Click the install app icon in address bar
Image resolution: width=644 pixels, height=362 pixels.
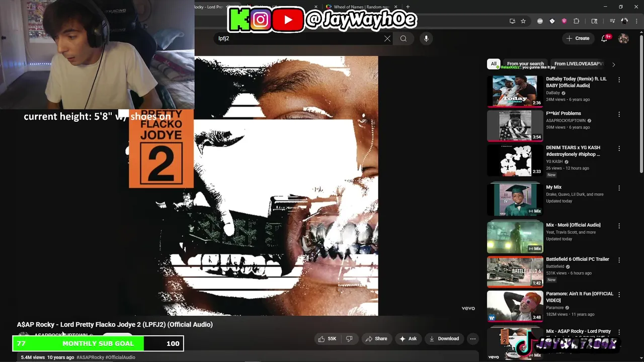[512, 21]
